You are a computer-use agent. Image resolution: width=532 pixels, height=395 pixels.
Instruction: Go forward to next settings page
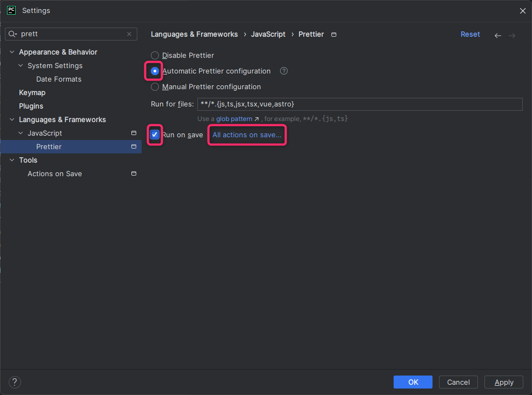coord(512,35)
